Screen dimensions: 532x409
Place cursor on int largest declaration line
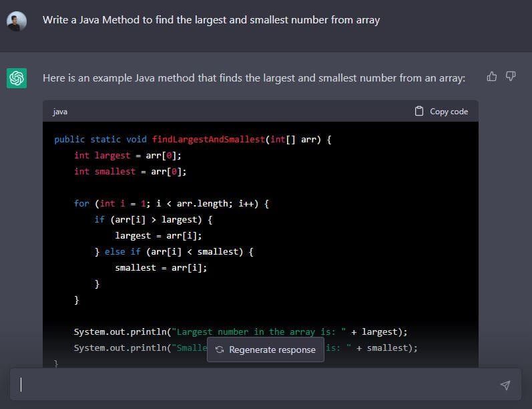pos(127,155)
